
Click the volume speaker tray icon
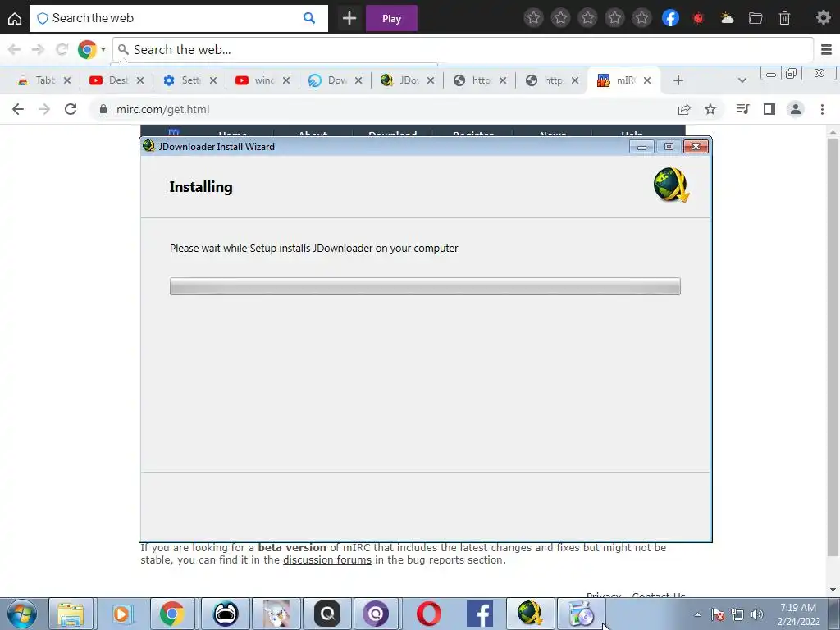[x=756, y=614]
